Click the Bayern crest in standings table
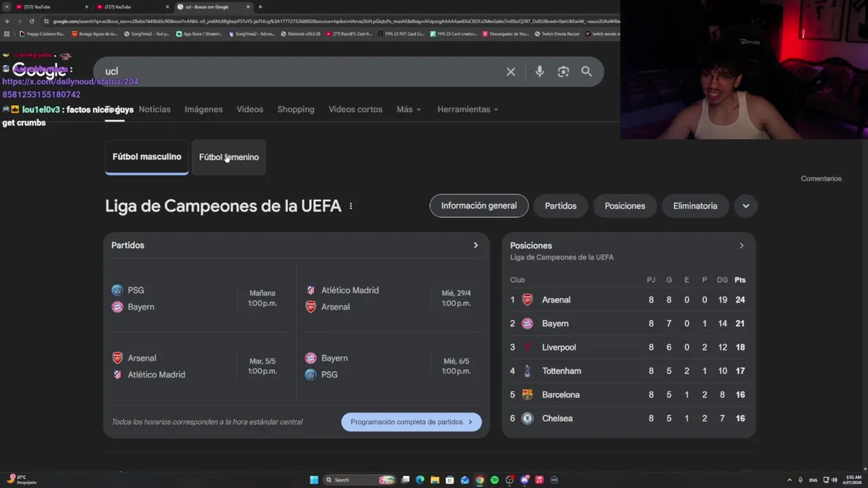The width and height of the screenshot is (868, 488). (x=528, y=323)
